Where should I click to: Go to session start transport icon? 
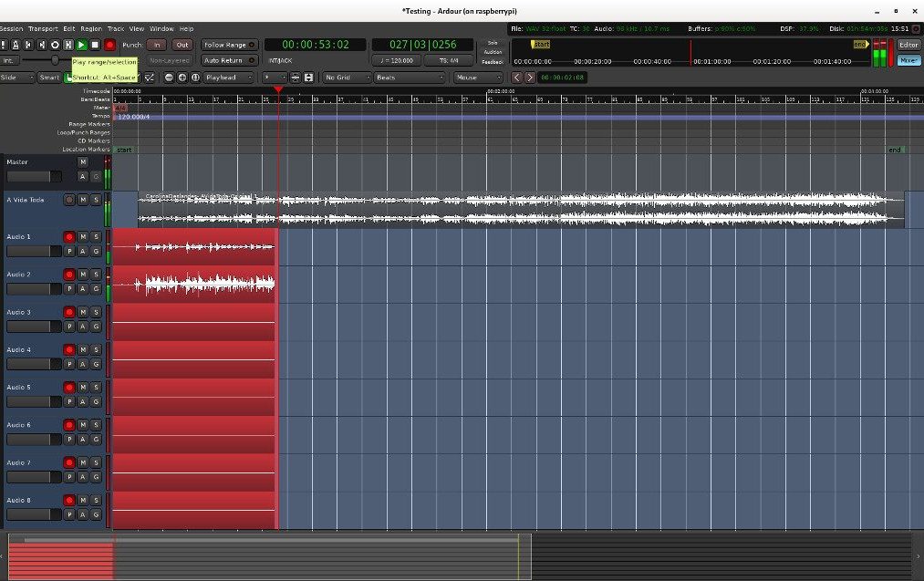28,45
